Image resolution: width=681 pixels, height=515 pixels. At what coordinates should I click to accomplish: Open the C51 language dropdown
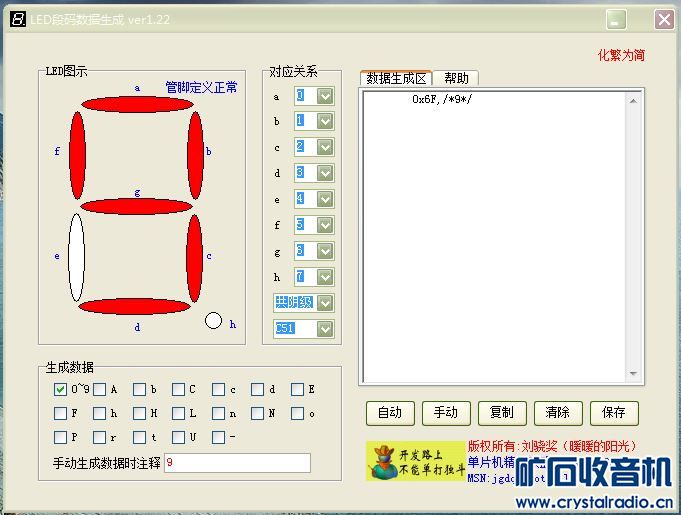325,329
